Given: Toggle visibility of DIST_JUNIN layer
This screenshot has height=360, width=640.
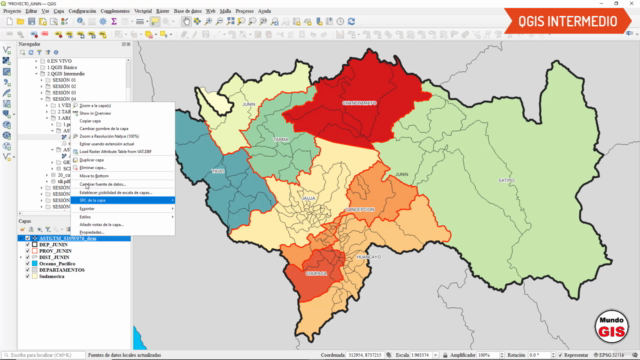Looking at the screenshot, I should click(28, 258).
